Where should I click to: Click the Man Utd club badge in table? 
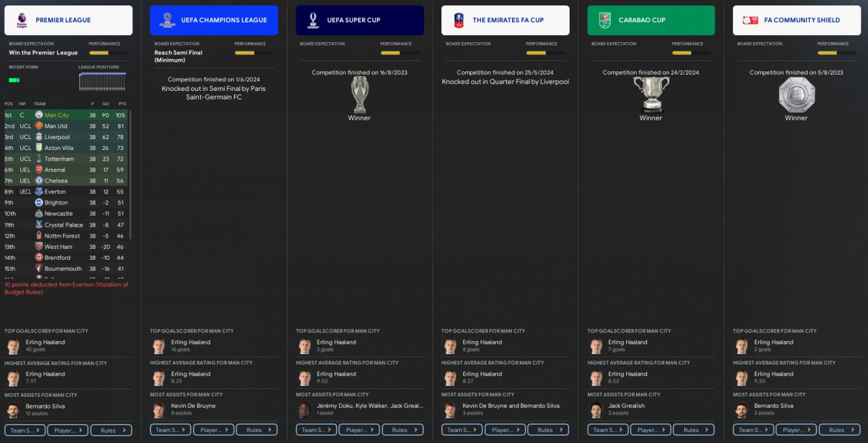point(39,126)
